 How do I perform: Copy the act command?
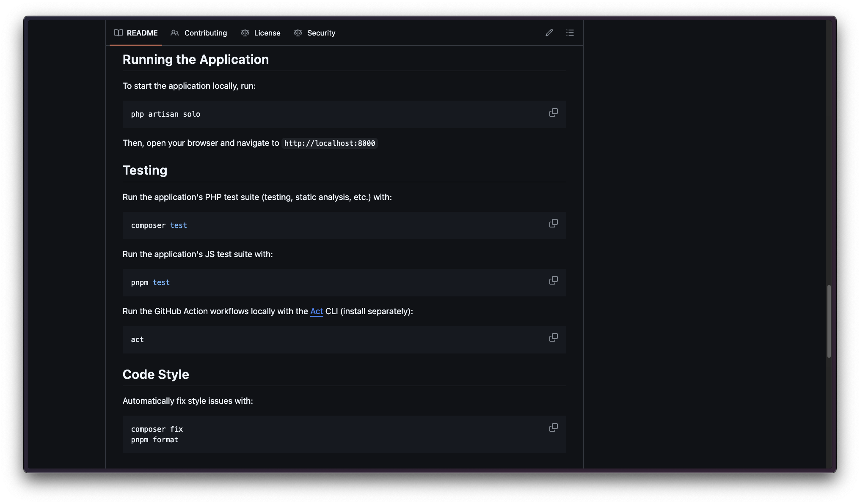tap(553, 337)
